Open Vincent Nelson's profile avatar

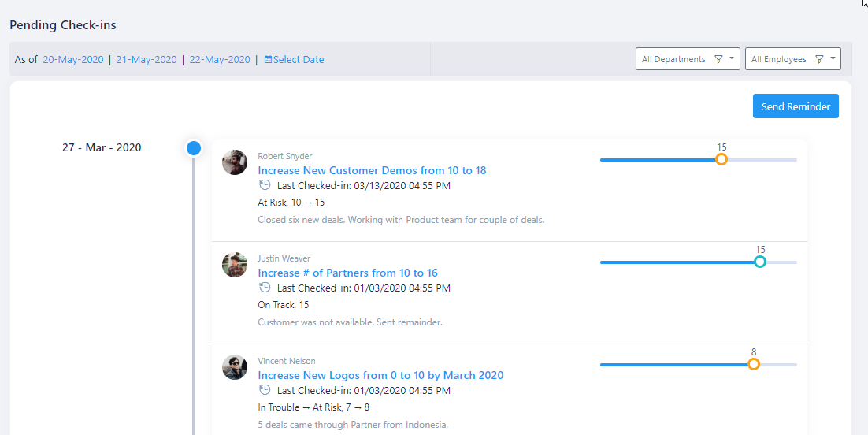235,367
